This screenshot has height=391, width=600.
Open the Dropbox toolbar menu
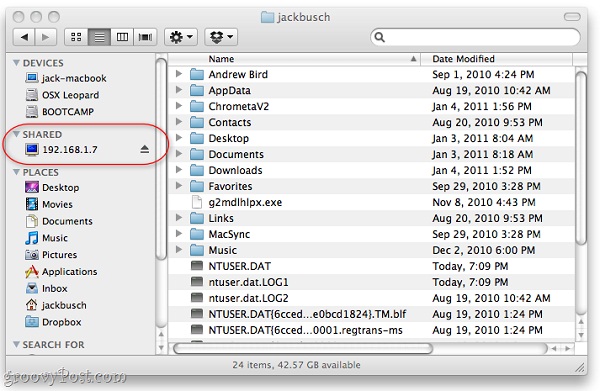click(x=221, y=37)
